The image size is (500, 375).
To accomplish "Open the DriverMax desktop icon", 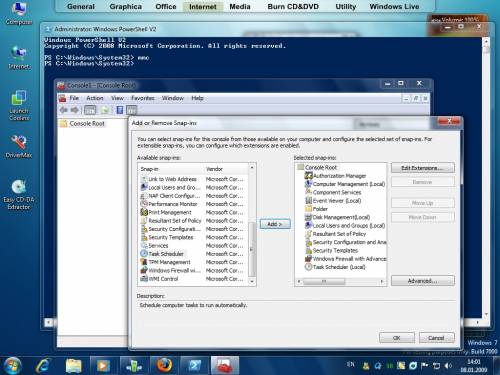I will point(19,147).
